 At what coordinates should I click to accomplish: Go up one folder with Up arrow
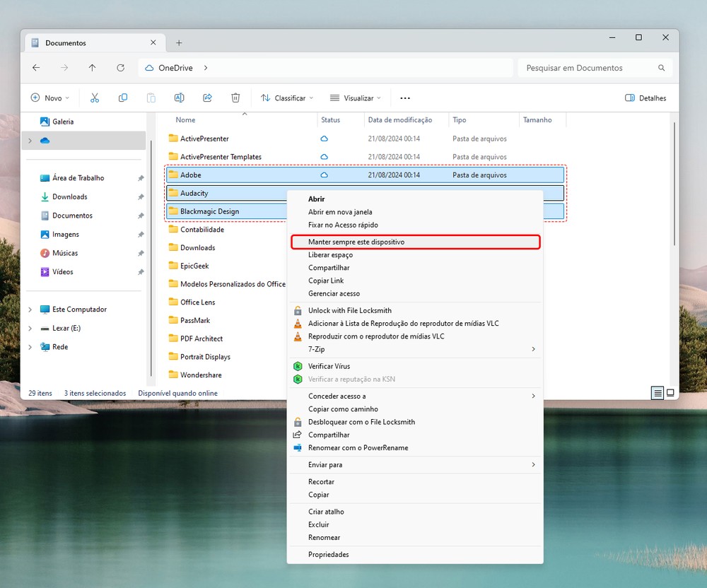(92, 68)
